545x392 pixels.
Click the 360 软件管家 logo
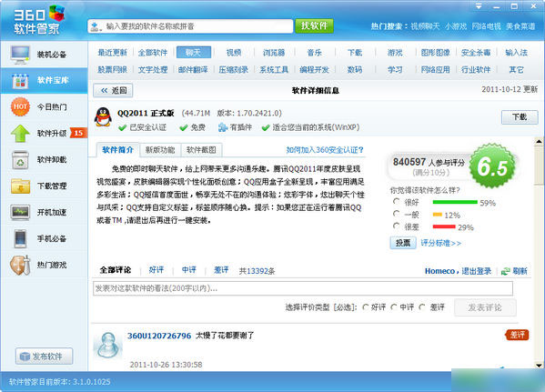[x=39, y=19]
